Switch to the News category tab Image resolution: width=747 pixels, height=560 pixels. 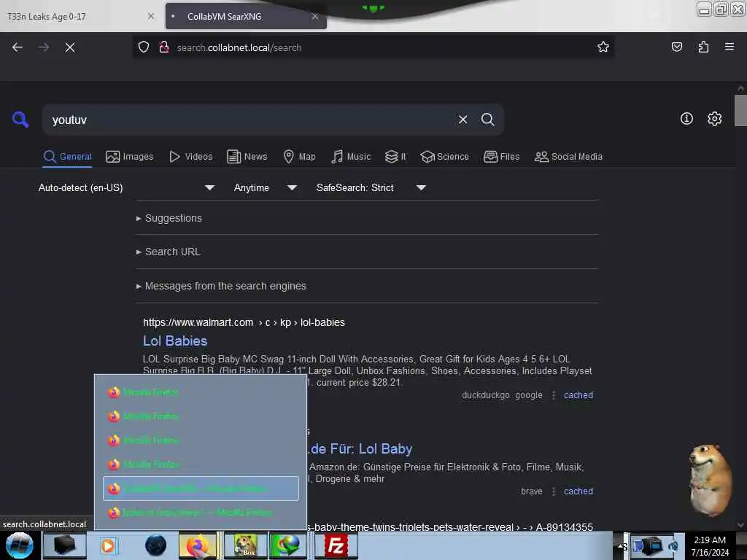tap(247, 157)
